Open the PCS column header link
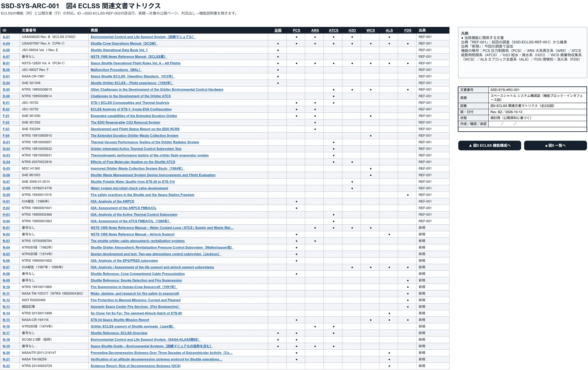The width and height of the screenshot is (588, 370). click(x=296, y=30)
